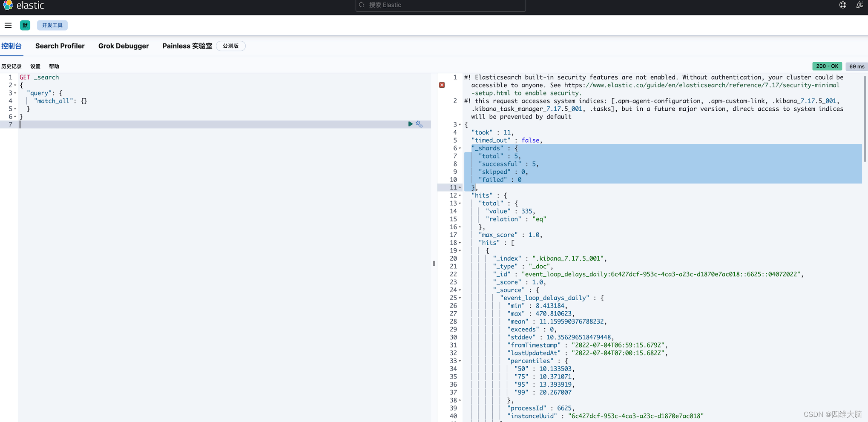Image resolution: width=868 pixels, height=422 pixels.
Task: Switch to the Painless 实验室 tab
Action: [x=187, y=46]
